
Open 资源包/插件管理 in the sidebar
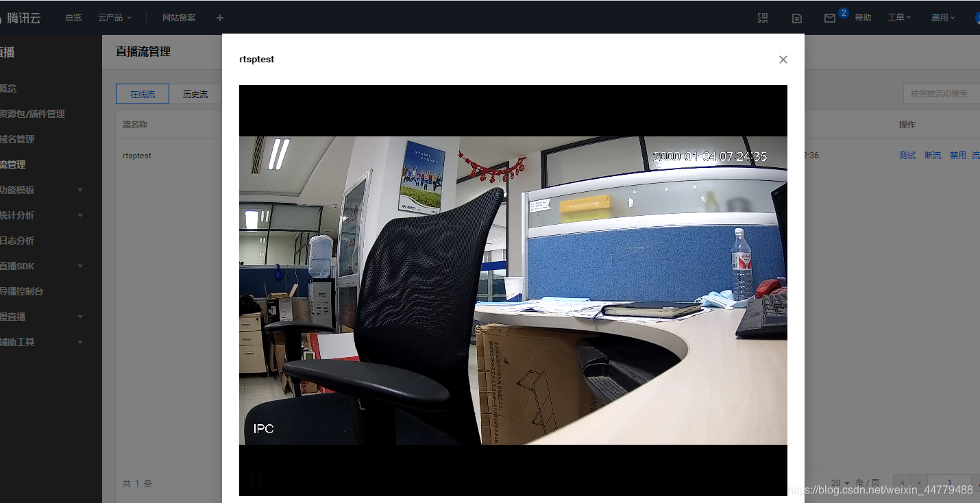point(32,114)
